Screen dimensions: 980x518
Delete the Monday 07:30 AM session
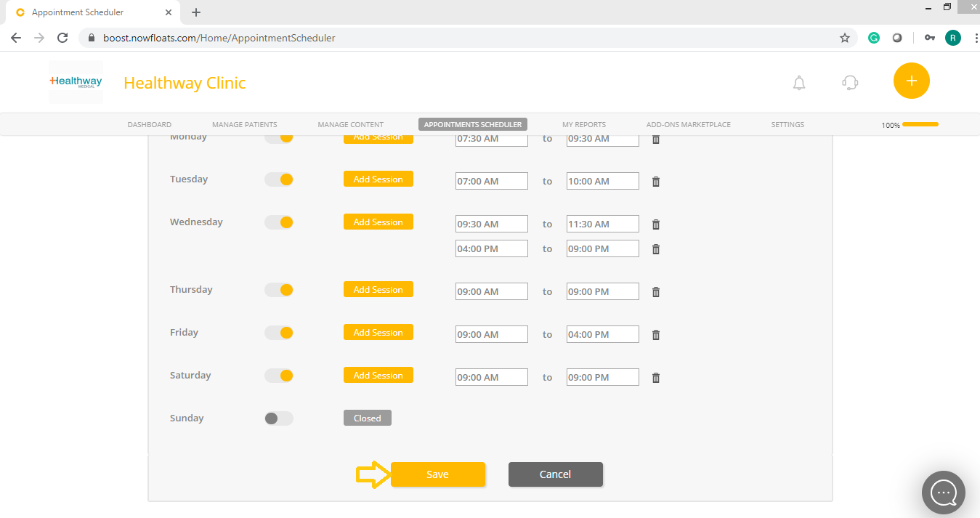[x=656, y=139]
